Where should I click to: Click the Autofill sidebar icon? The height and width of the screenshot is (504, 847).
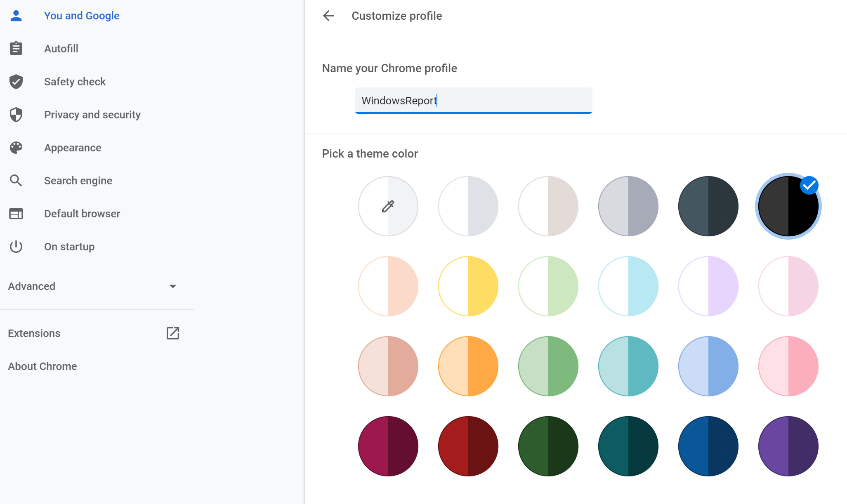coord(16,49)
